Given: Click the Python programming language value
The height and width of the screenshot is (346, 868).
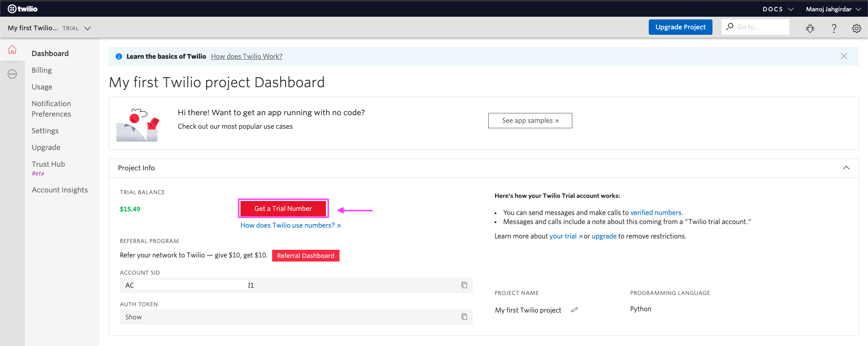Looking at the screenshot, I should point(641,309).
